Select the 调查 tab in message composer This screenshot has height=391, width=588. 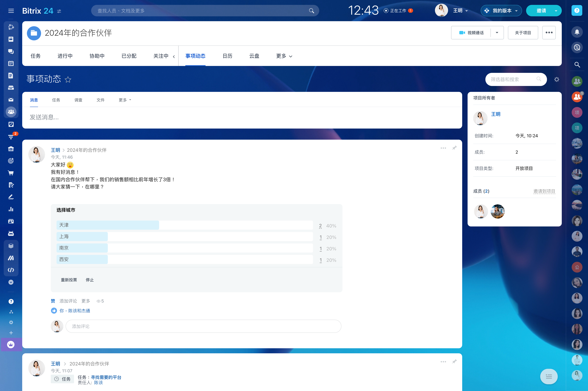78,100
